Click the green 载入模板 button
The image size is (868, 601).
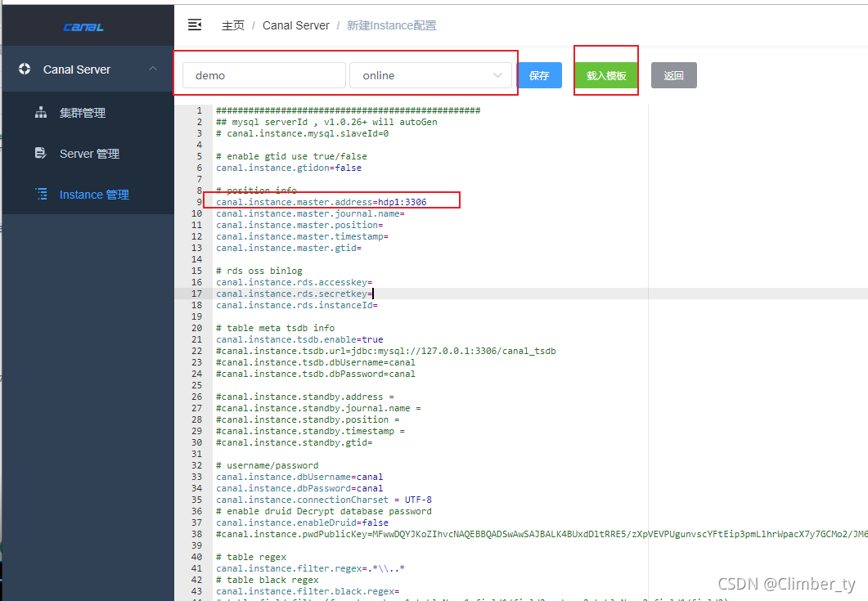pos(606,75)
